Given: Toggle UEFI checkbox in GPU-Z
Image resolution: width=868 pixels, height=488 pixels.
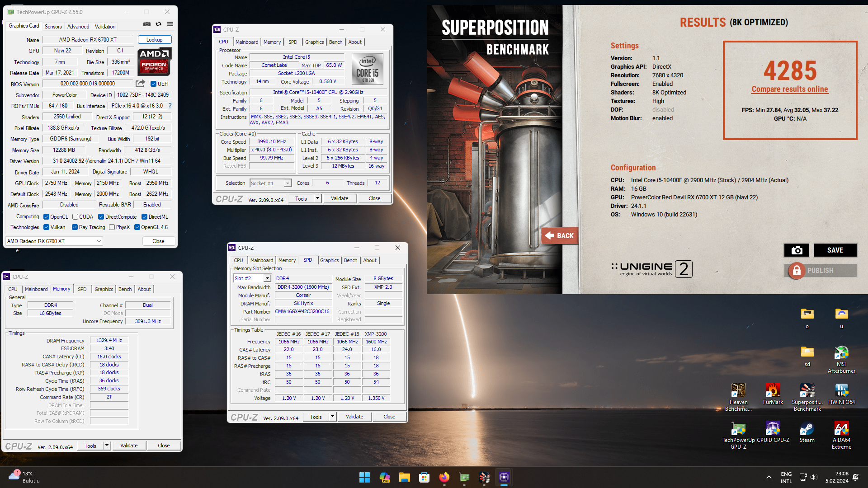Looking at the screenshot, I should (154, 84).
